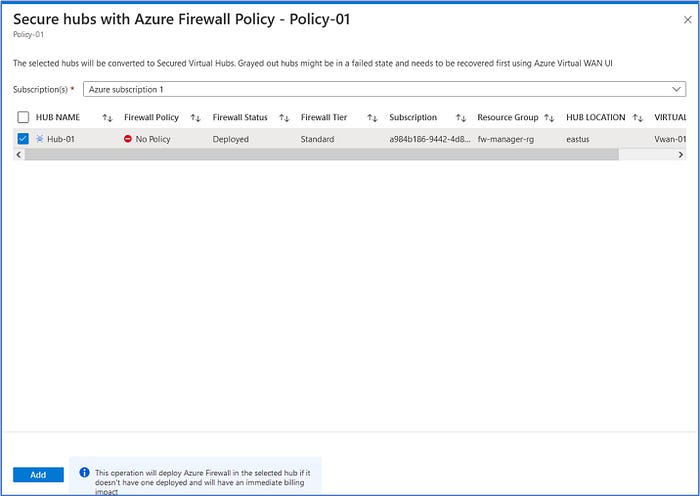Open the Subscription(s) dropdown
This screenshot has height=496, width=700.
(384, 89)
